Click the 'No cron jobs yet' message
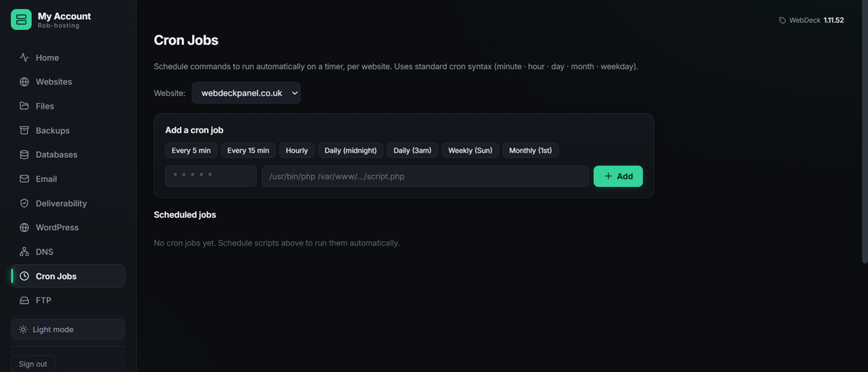The height and width of the screenshot is (372, 868). point(277,243)
